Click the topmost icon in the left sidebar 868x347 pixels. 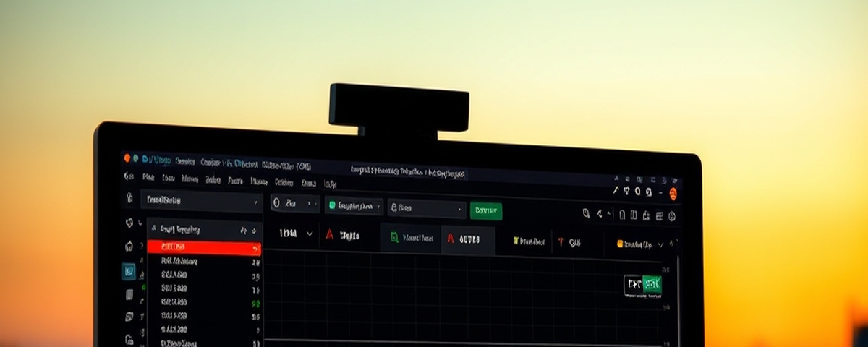tap(129, 197)
